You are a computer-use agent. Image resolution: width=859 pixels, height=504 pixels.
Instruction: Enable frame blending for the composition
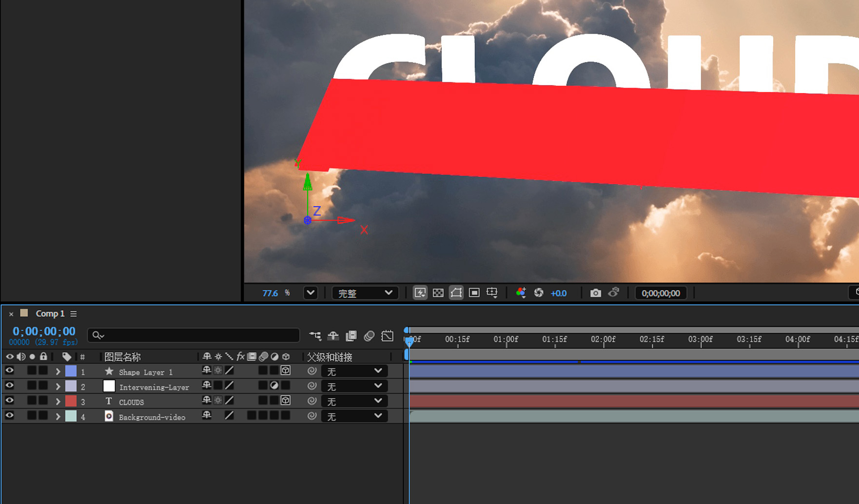351,336
